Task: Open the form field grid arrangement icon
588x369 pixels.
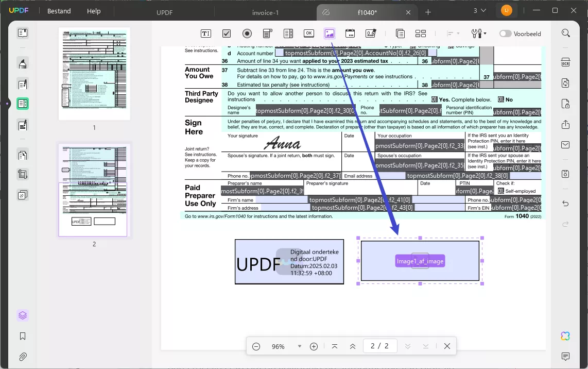Action: pyautogui.click(x=420, y=34)
